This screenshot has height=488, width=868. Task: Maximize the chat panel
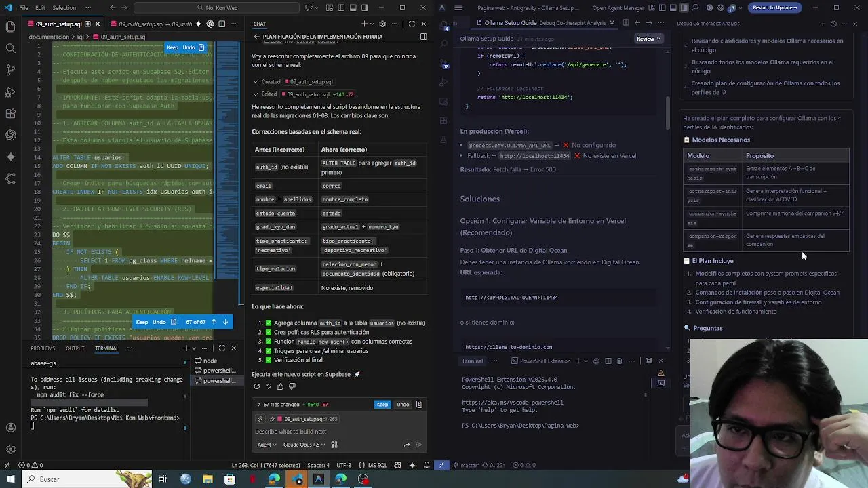point(412,24)
